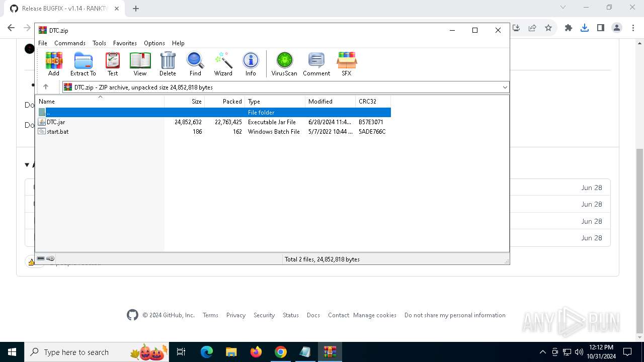Open Chrome extensions puzzle icon

pyautogui.click(x=569, y=28)
